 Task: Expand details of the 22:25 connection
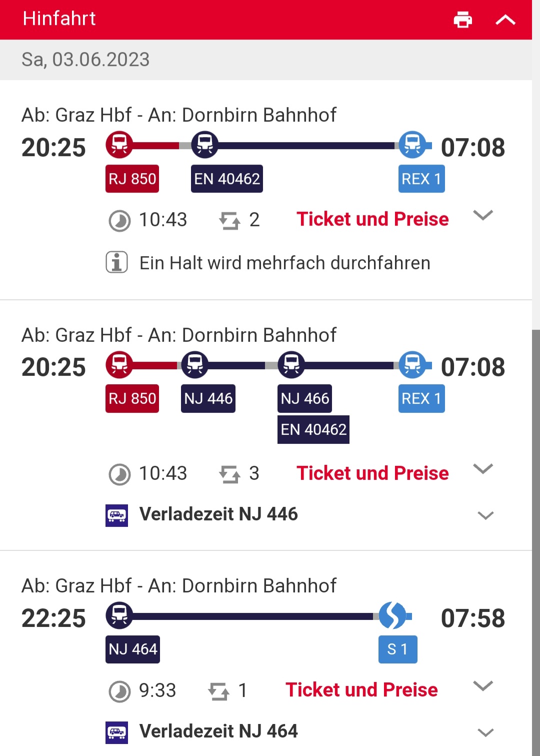(x=483, y=685)
